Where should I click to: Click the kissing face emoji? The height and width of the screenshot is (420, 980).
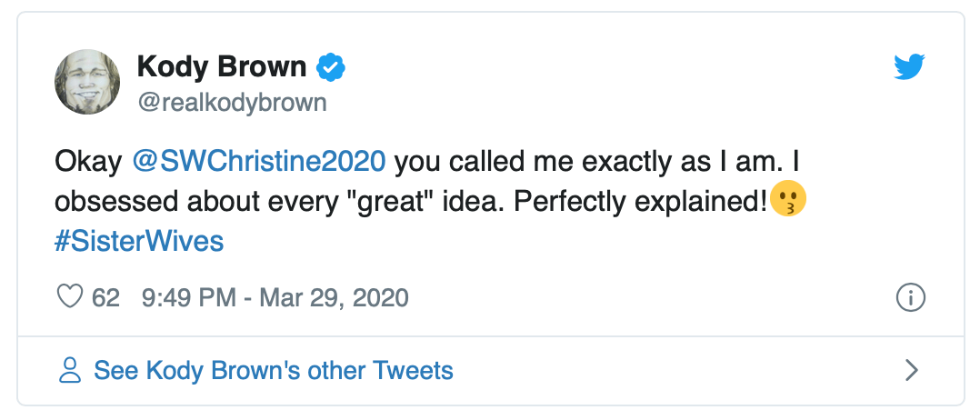[x=788, y=201]
